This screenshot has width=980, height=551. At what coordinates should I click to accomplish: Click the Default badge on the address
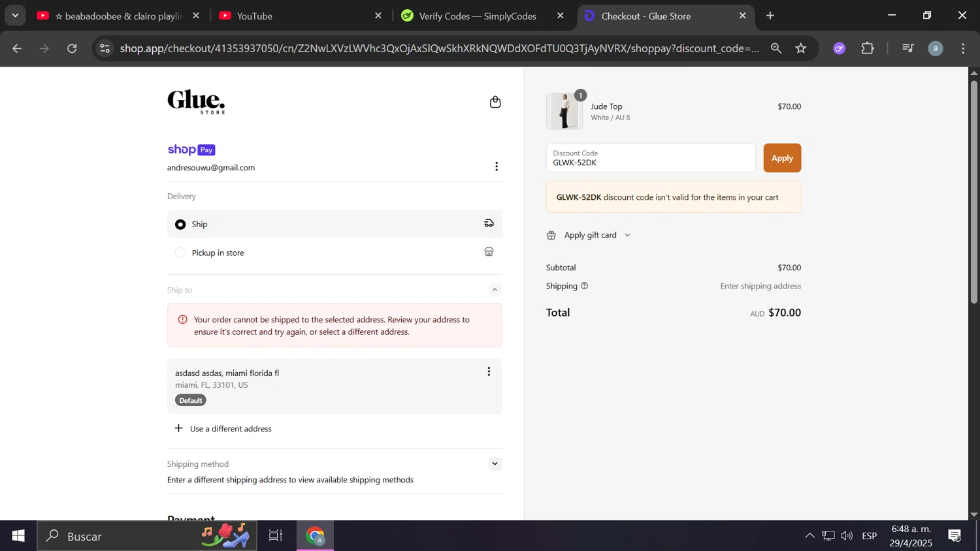[191, 400]
